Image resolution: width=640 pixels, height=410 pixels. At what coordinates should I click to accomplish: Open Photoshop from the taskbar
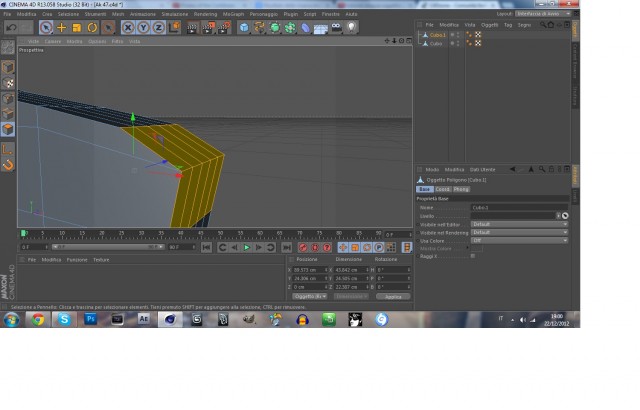[91, 319]
